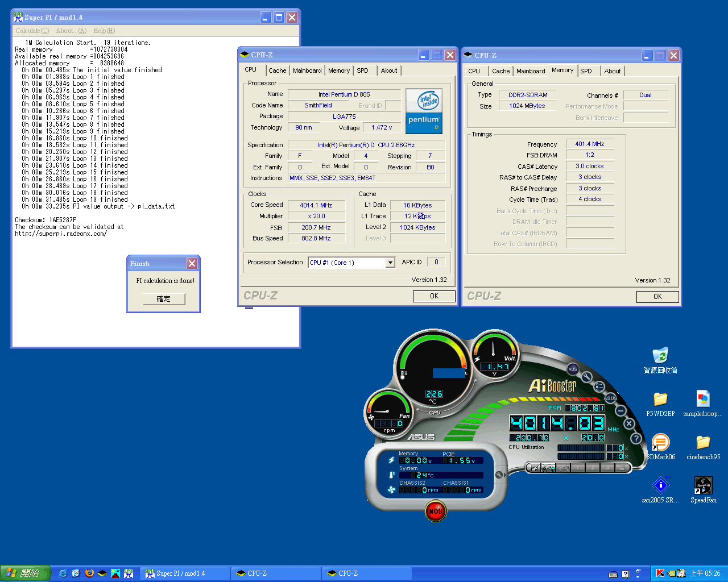Switch to Memory tab in left CPU-Z window
This screenshot has height=582, width=728.
coord(339,70)
